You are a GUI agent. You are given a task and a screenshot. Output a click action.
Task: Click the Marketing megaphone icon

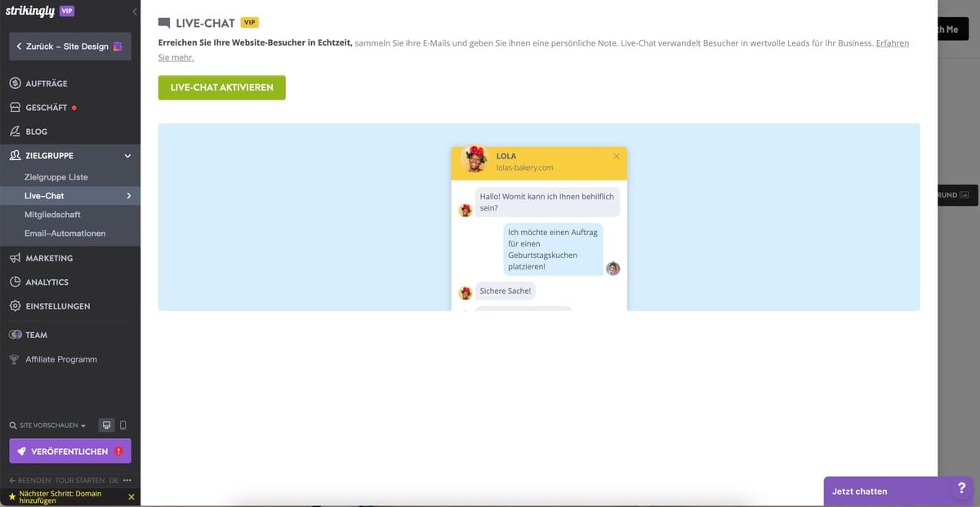coord(15,258)
